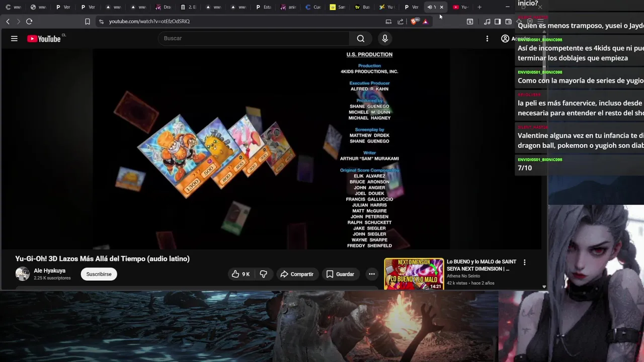Dislike the video thumbs-down

[x=263, y=274]
